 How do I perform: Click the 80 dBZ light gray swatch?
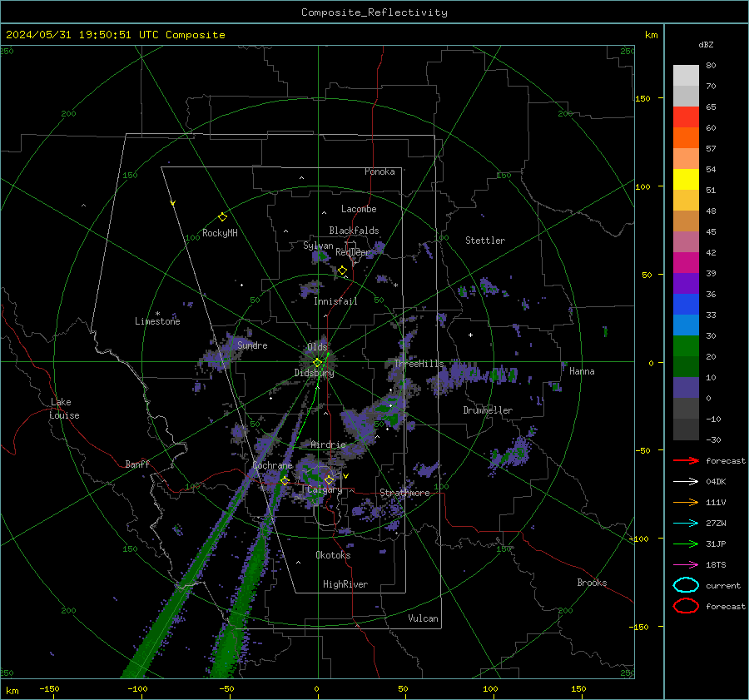pos(686,75)
